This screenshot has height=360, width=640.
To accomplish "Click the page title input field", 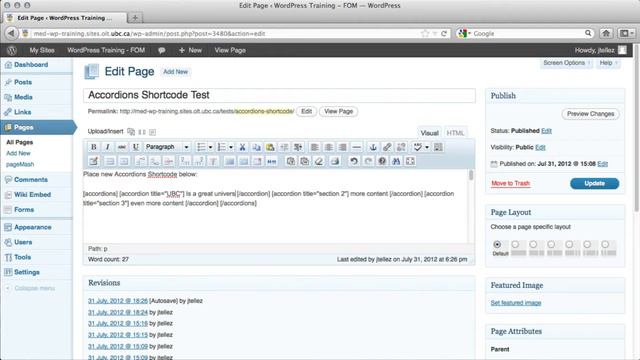I will (x=279, y=95).
